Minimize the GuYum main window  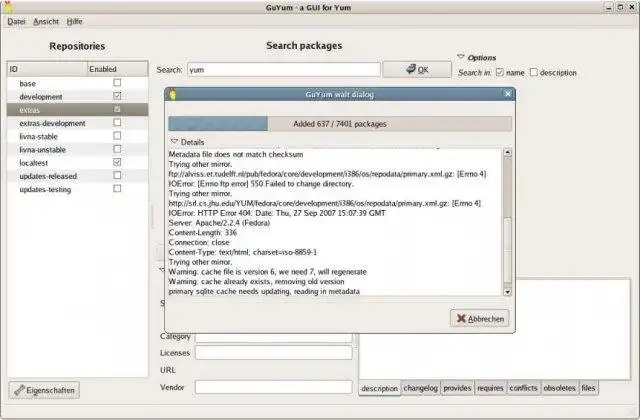point(609,7)
